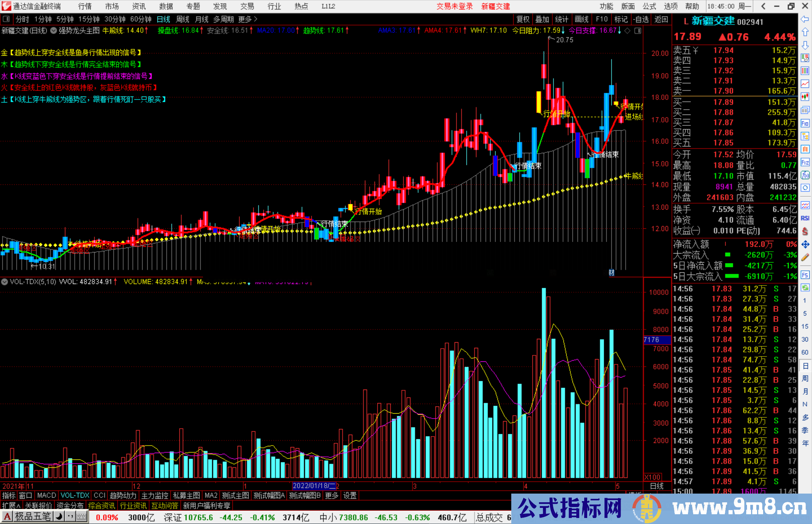Click the down arrow icon in right sidebar
Screen dimensions: 812x524
[x=805, y=45]
